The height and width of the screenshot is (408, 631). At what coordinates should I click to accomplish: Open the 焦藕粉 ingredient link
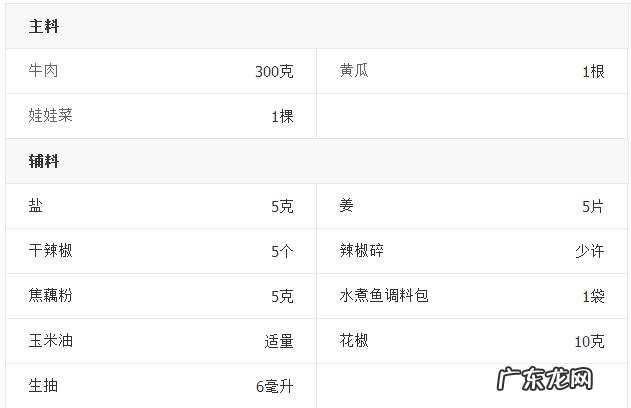click(51, 295)
